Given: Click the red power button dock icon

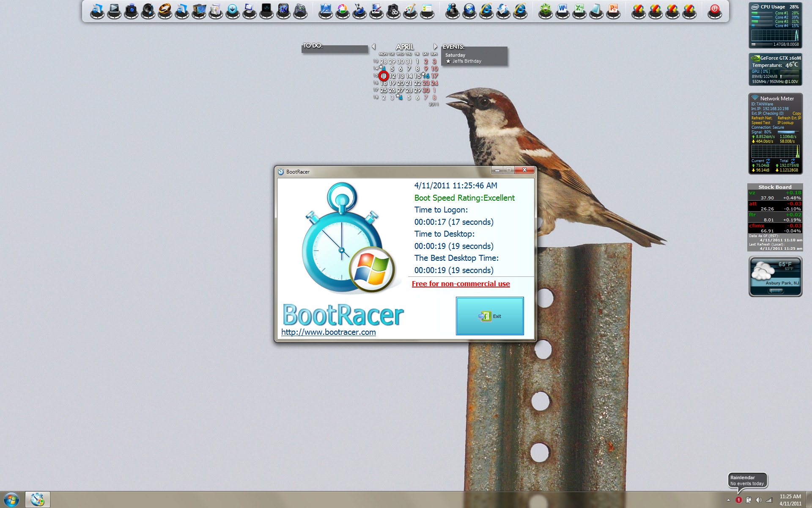Looking at the screenshot, I should click(714, 9).
